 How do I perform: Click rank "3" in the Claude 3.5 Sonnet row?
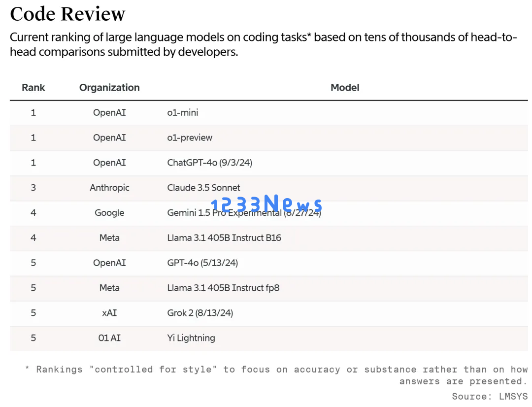point(33,188)
